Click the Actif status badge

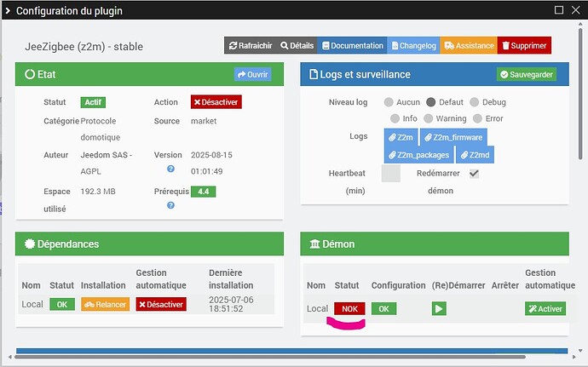click(93, 102)
